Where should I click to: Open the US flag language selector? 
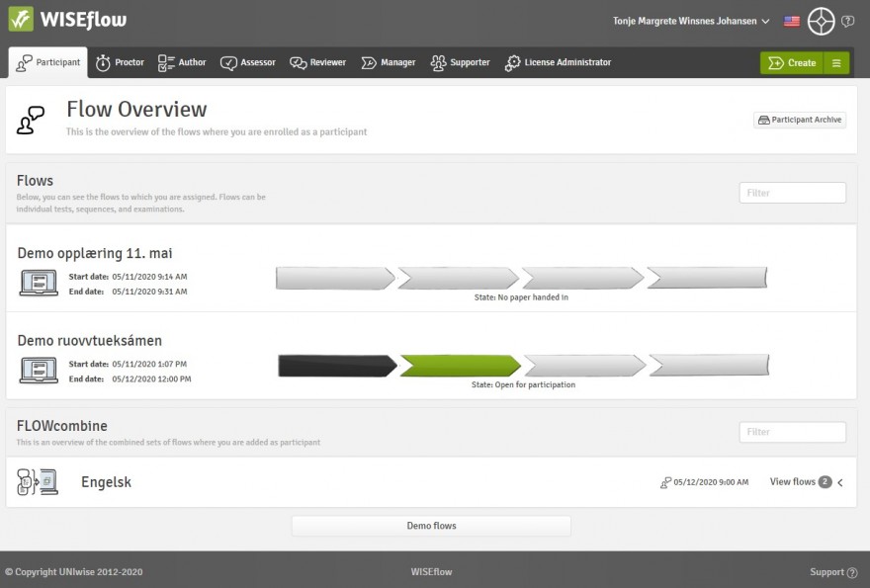tap(792, 21)
